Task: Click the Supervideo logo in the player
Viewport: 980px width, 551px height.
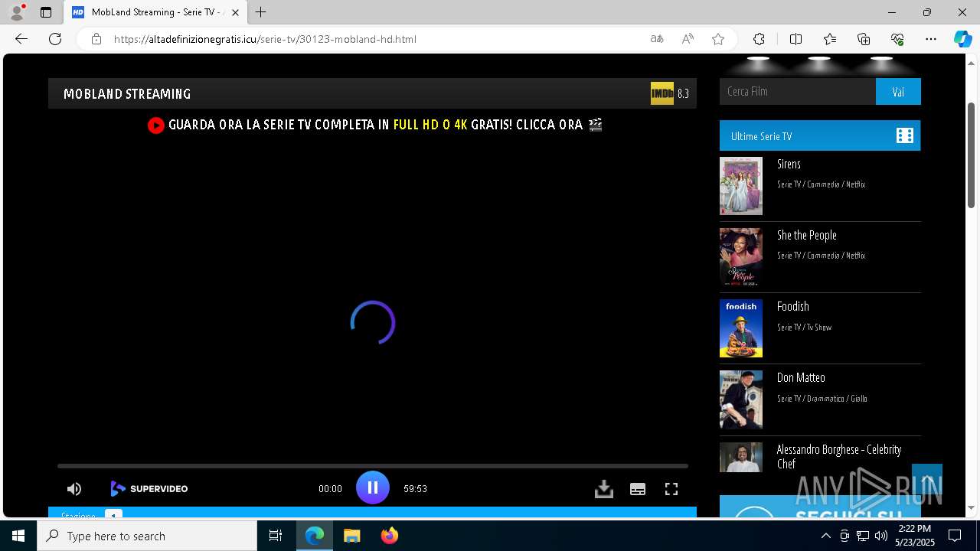Action: [x=149, y=488]
